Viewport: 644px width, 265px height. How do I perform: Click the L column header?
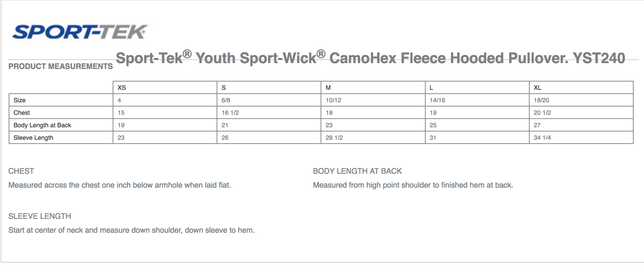coord(477,87)
